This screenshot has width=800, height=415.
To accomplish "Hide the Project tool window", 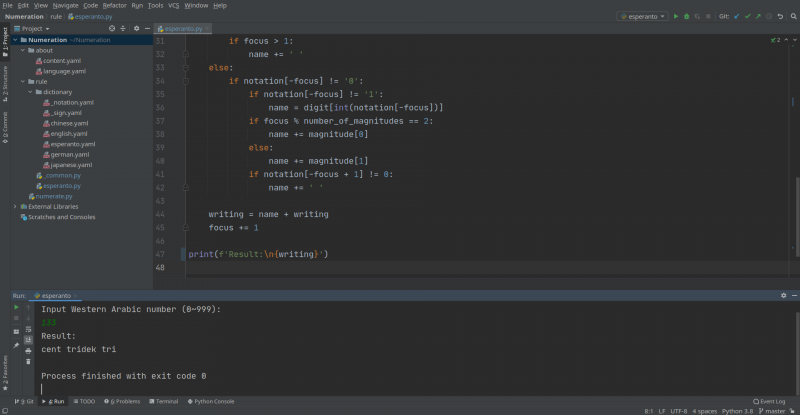I will (147, 29).
